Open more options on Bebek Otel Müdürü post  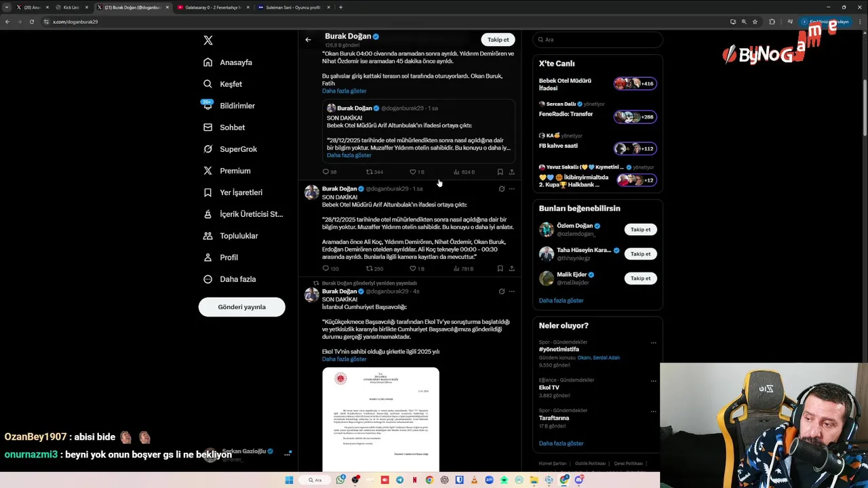pyautogui.click(x=512, y=188)
